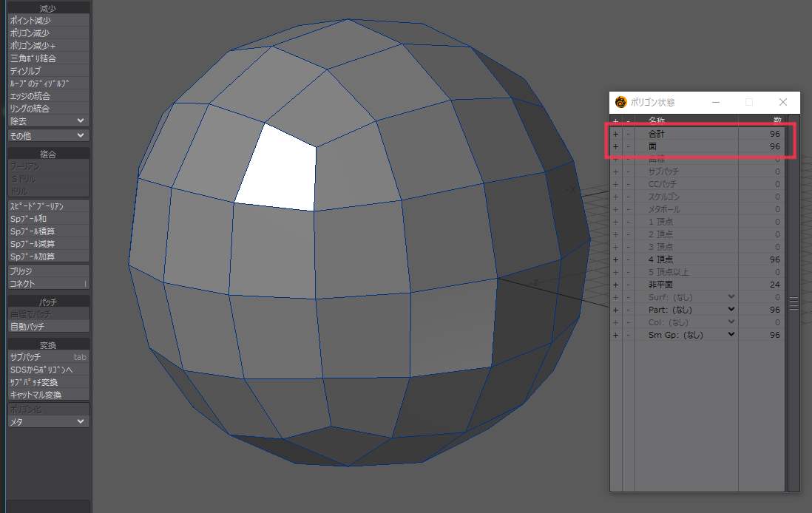Image resolution: width=812 pixels, height=513 pixels.
Task: Toggle サブパッチ conversion
Action: 48,357
